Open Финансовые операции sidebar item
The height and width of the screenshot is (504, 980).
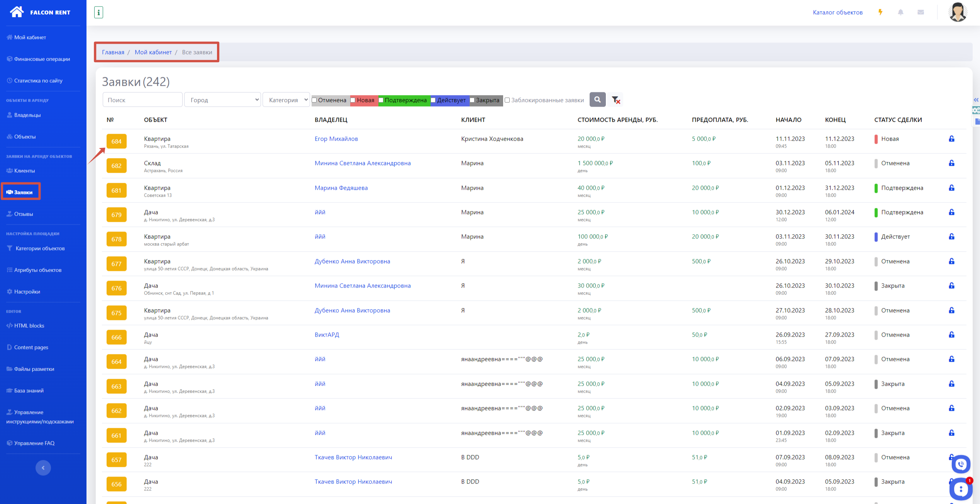[42, 59]
